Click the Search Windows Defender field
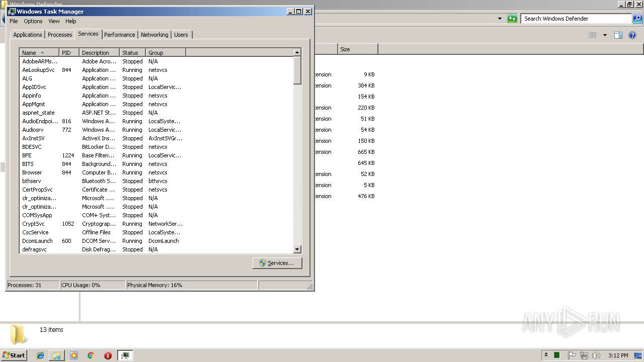This screenshot has width=644, height=362. pyautogui.click(x=577, y=19)
